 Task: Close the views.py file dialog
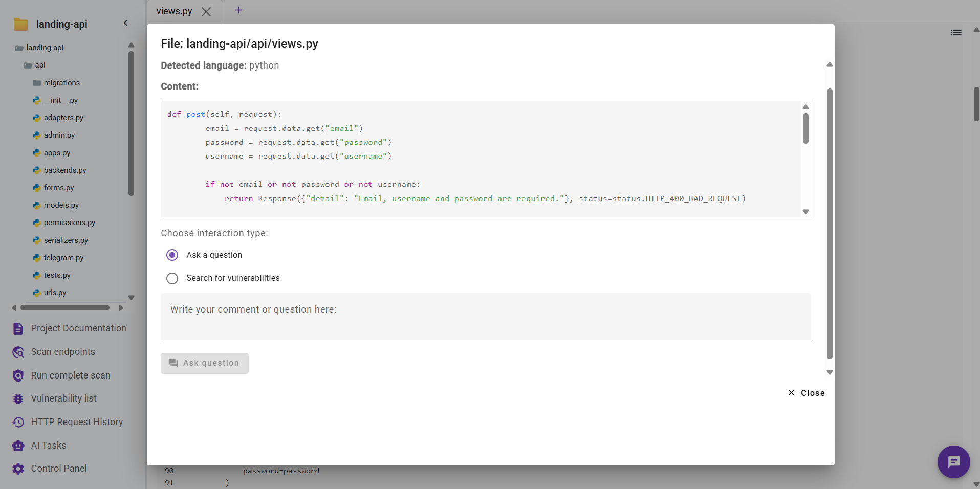[806, 393]
